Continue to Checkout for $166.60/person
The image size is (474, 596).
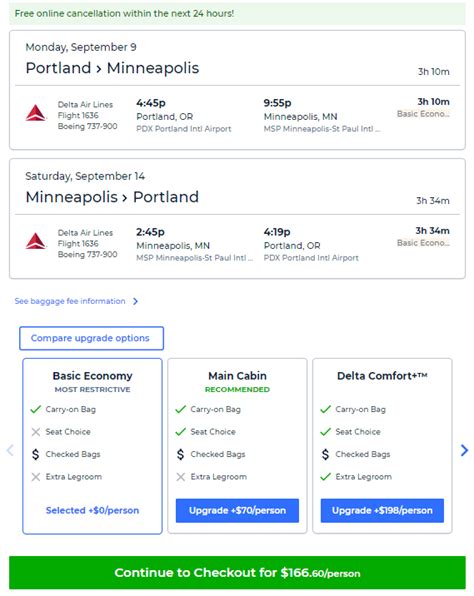(237, 573)
